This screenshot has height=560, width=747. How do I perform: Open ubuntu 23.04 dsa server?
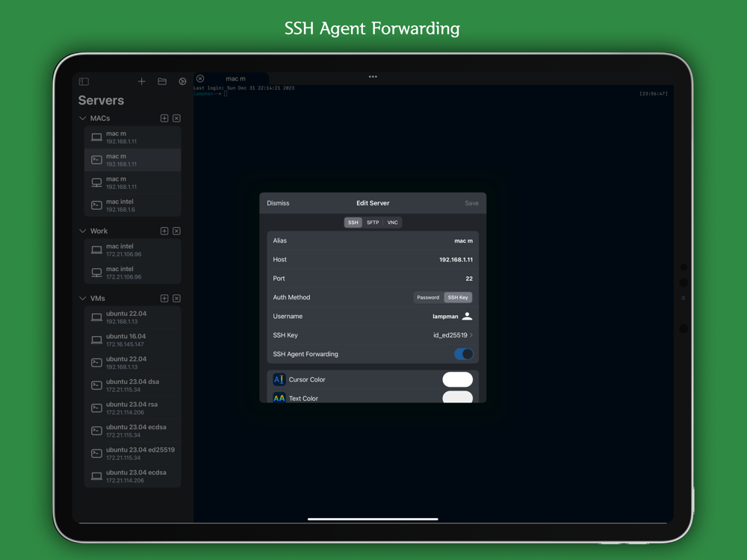pyautogui.click(x=132, y=385)
